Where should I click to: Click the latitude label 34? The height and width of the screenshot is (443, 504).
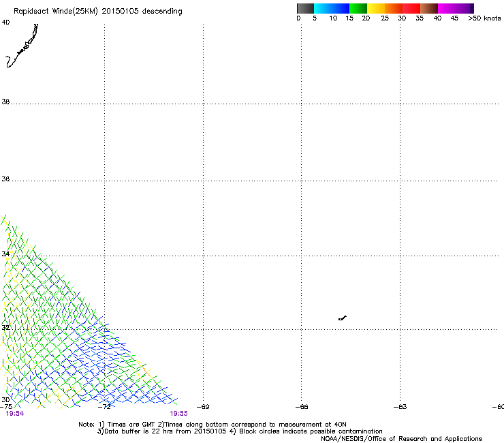point(5,254)
